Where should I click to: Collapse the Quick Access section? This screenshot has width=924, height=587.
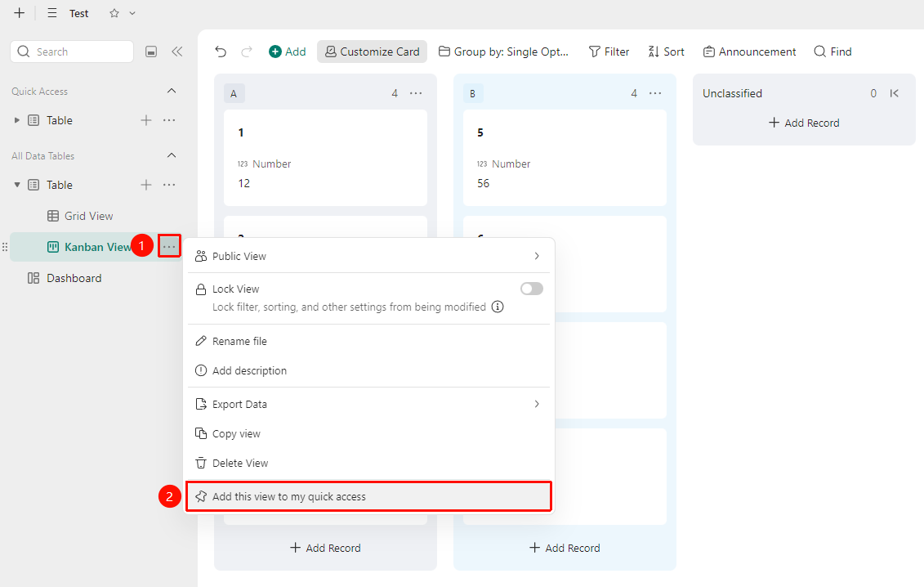[172, 91]
